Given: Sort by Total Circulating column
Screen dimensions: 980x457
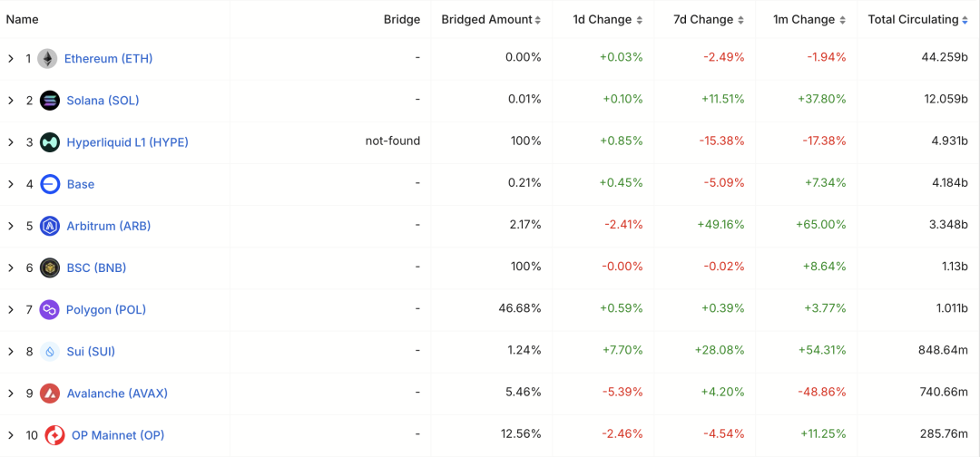Looking at the screenshot, I should [918, 19].
